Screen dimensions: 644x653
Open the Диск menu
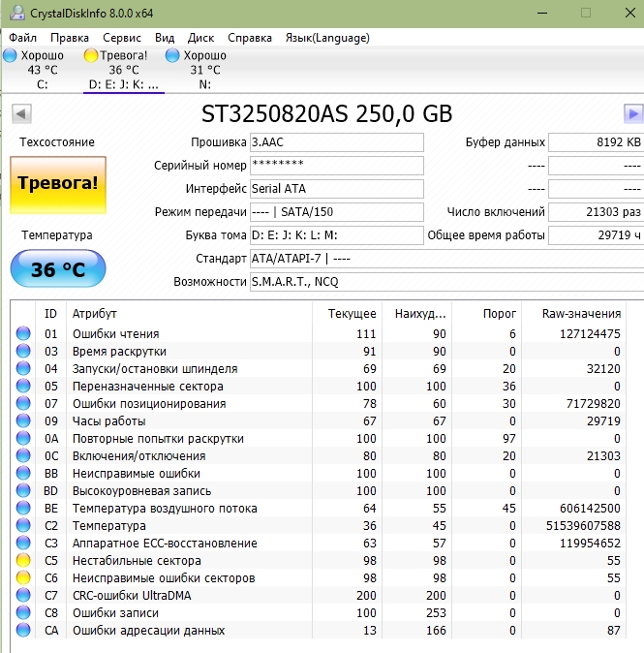[x=200, y=38]
